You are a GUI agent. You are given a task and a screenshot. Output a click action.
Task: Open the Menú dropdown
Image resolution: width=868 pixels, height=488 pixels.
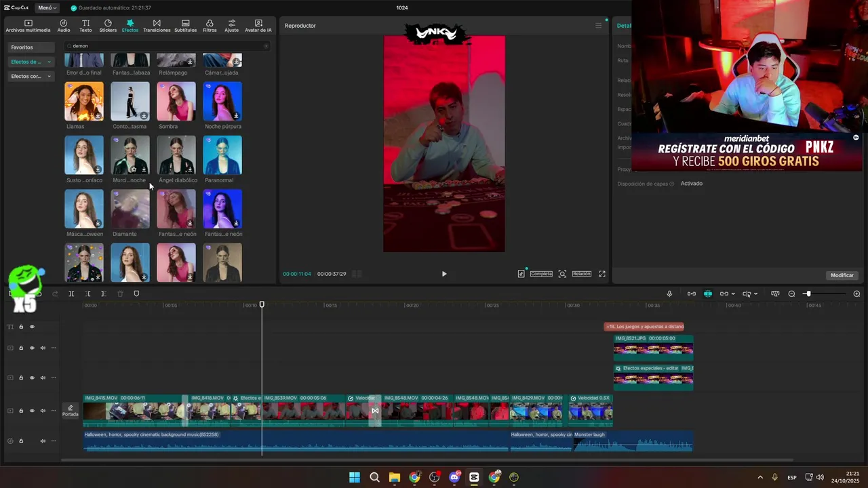coord(47,7)
